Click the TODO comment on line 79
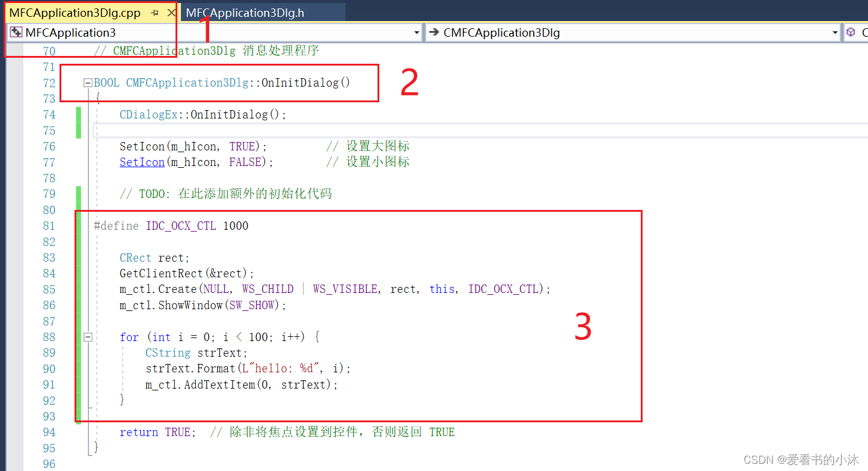The height and width of the screenshot is (471, 868). click(x=225, y=194)
